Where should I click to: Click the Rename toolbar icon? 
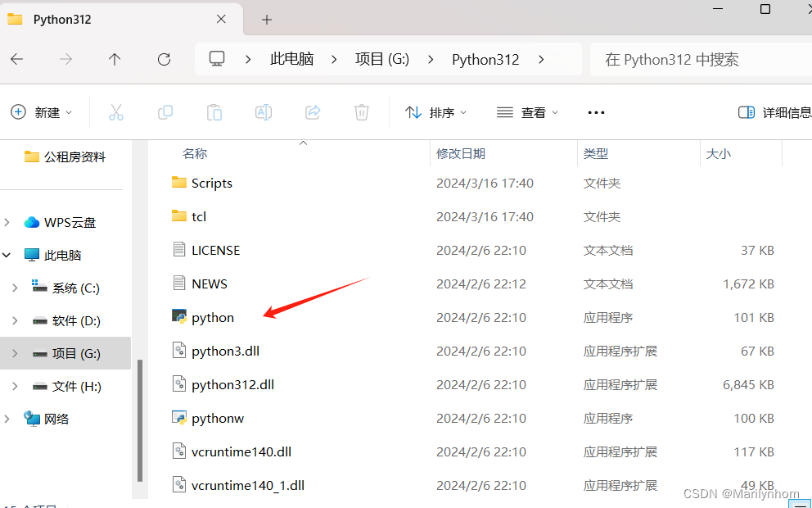[264, 112]
